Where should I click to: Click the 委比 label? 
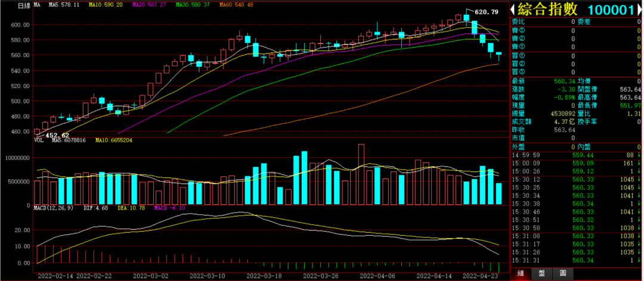point(518,22)
